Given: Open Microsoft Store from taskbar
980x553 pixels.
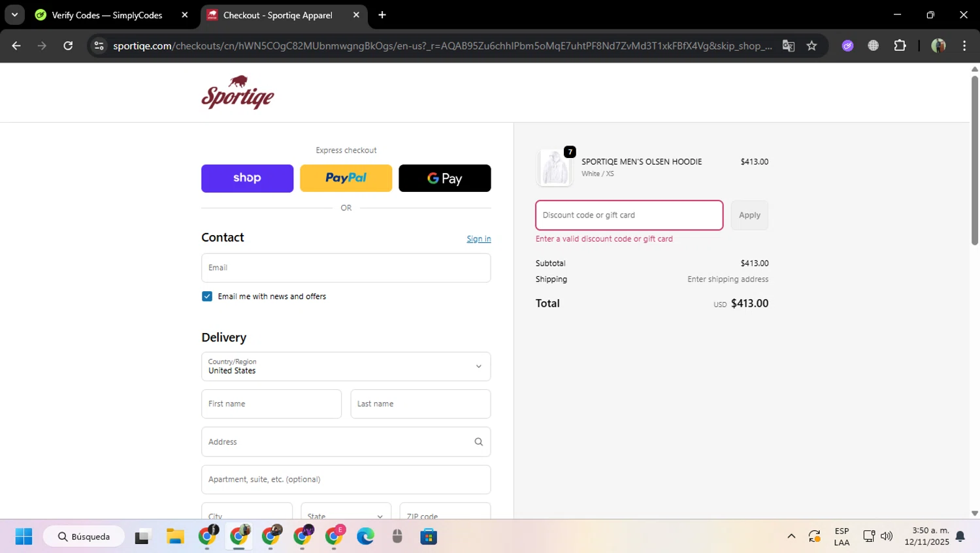Looking at the screenshot, I should [429, 537].
